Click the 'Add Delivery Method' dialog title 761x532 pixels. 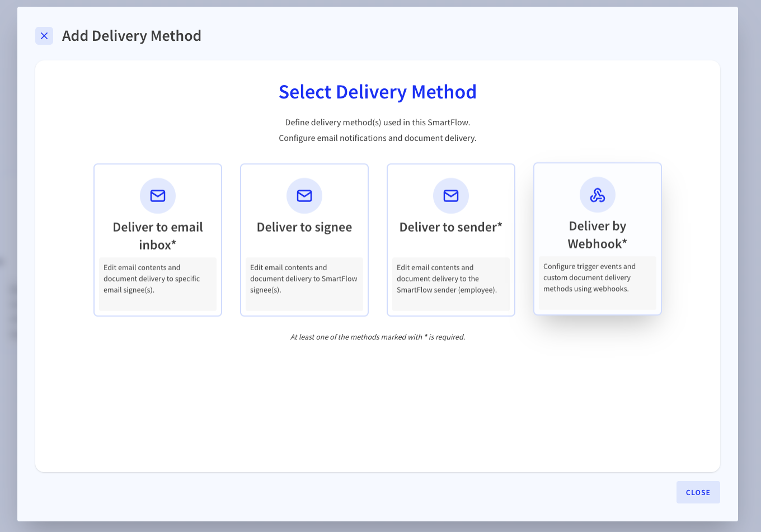tap(131, 36)
